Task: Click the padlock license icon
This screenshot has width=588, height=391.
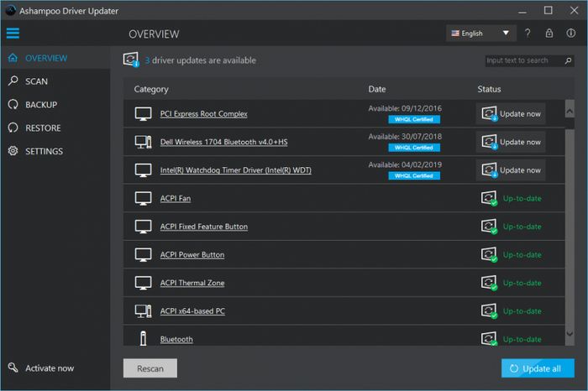Action: pyautogui.click(x=549, y=34)
